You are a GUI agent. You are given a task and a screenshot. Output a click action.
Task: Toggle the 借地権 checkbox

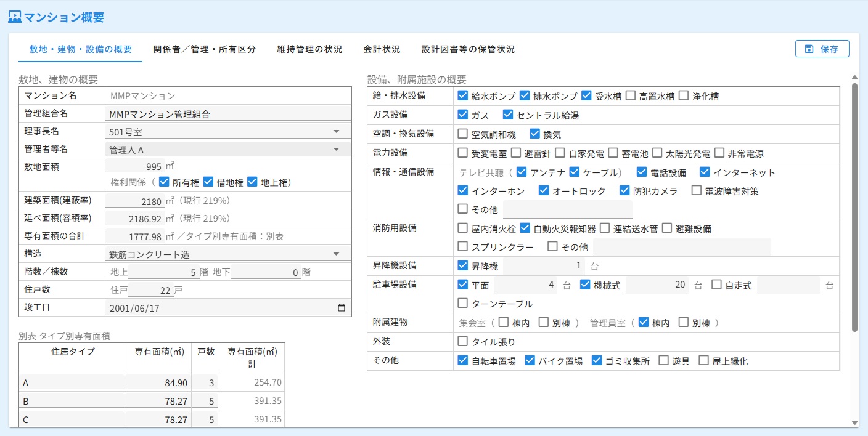208,182
